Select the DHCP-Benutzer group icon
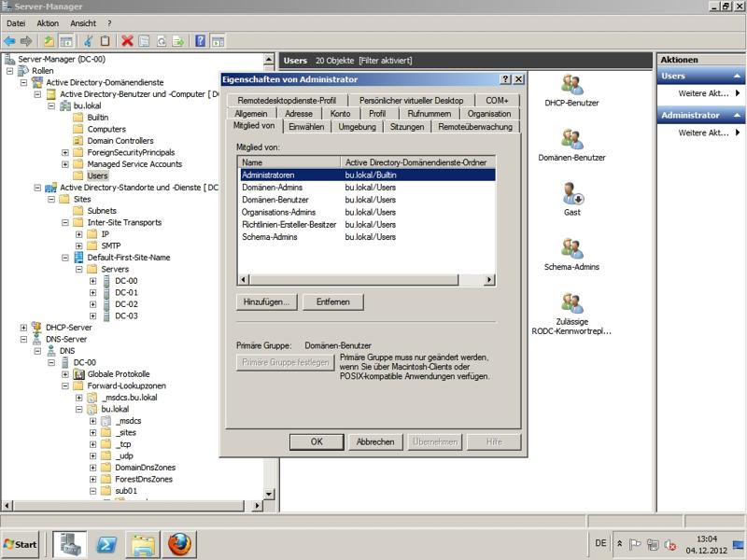Screen dimensions: 747x560 click(x=571, y=85)
